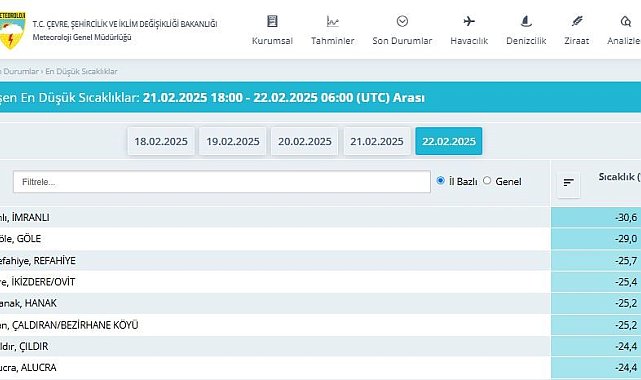Select the ALUCRA station row

tap(275, 368)
